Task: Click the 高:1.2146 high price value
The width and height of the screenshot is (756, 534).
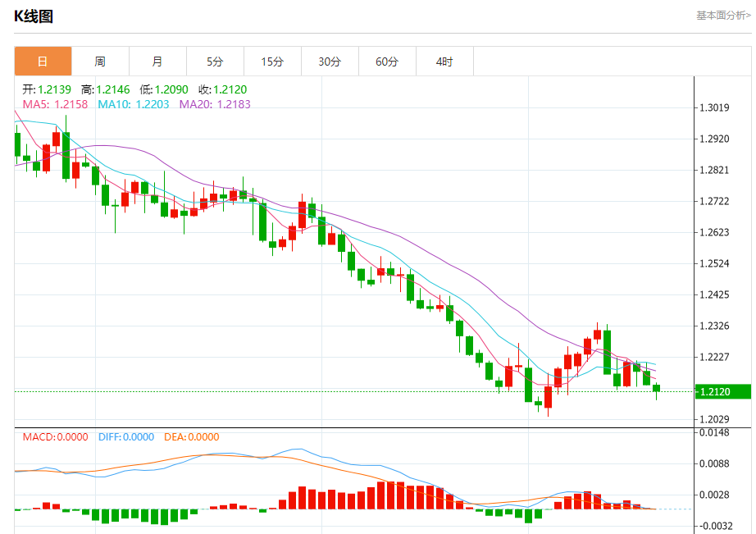Action: coord(106,89)
